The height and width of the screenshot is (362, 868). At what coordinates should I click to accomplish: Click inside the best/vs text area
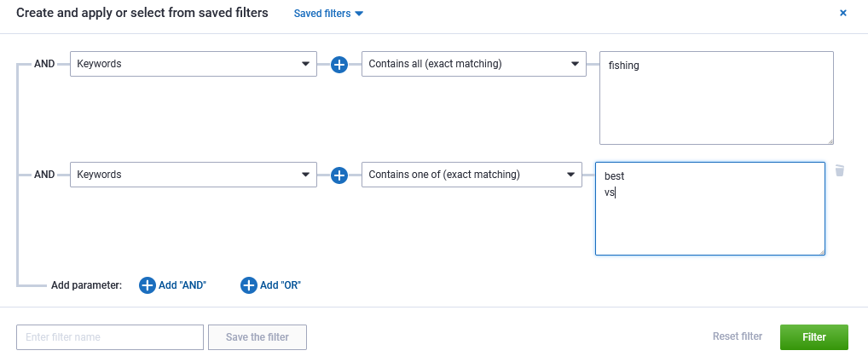710,209
